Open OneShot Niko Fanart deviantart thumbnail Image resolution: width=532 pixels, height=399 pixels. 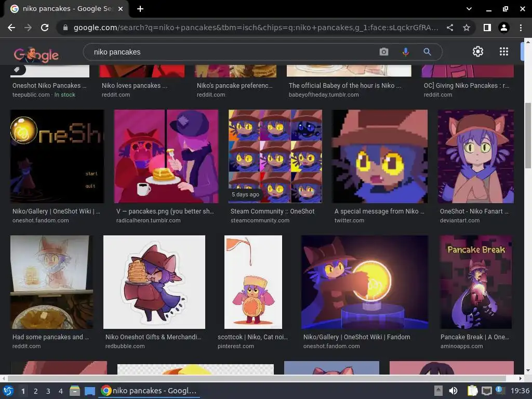pos(476,156)
